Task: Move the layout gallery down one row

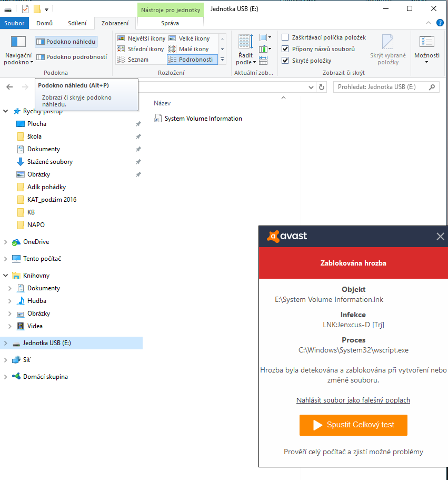Action: (223, 49)
